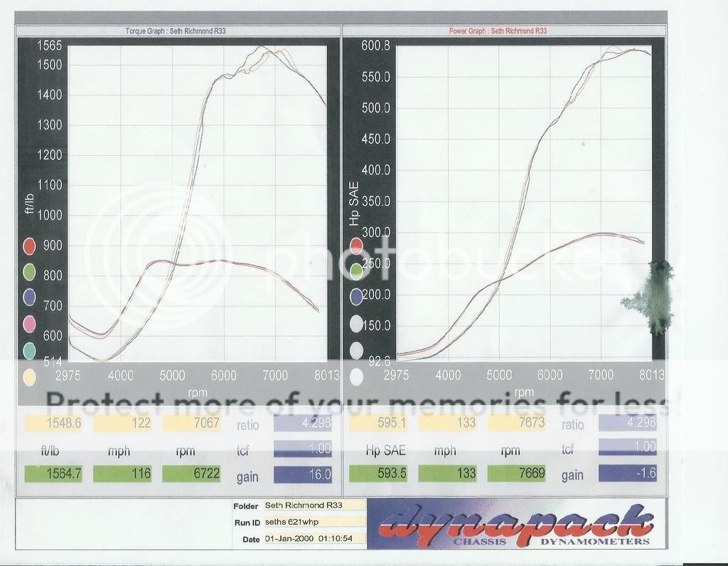Click the torque ratio value 4.298

[x=304, y=422]
